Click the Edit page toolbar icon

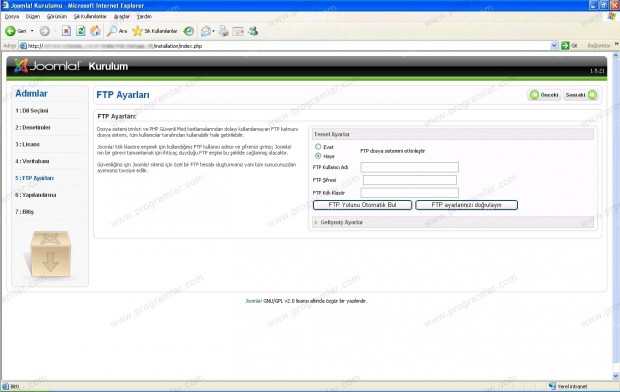(x=238, y=31)
